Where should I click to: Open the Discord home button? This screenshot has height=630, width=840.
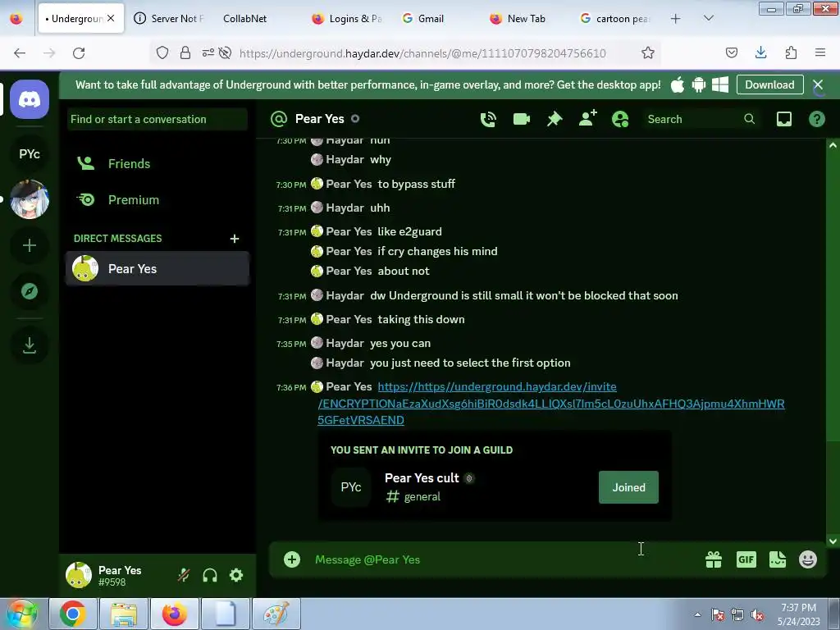click(x=30, y=99)
